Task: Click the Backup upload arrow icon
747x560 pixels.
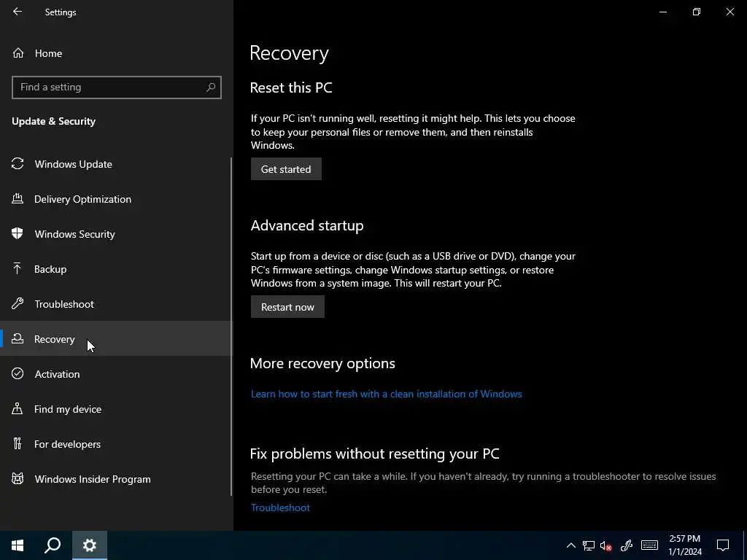Action: pos(18,268)
